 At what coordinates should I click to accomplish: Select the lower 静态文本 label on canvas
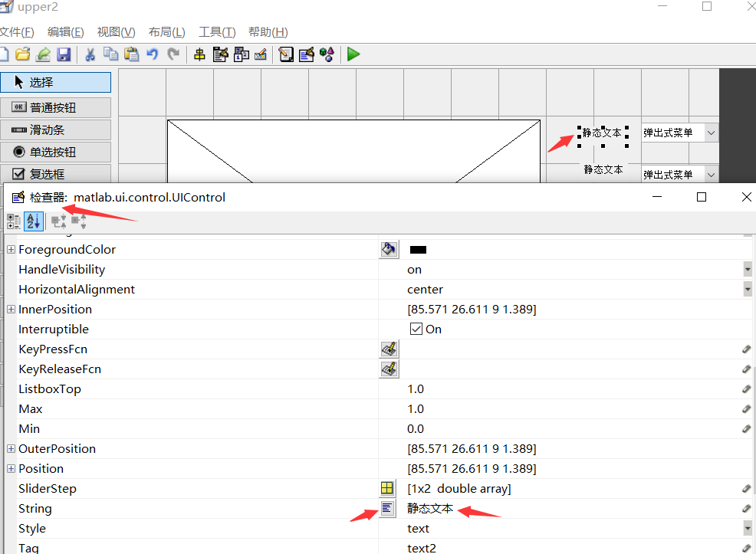pos(603,169)
